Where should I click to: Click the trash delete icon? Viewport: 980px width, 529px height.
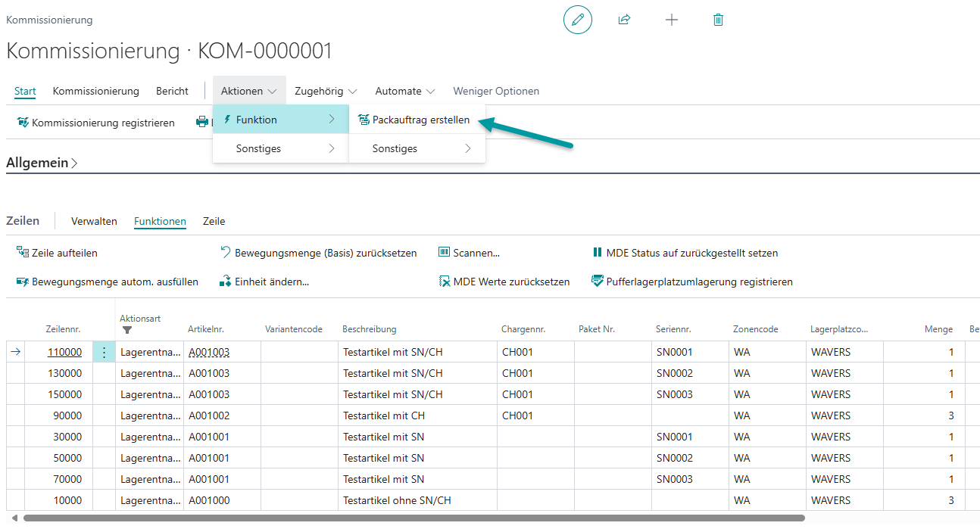pyautogui.click(x=718, y=20)
